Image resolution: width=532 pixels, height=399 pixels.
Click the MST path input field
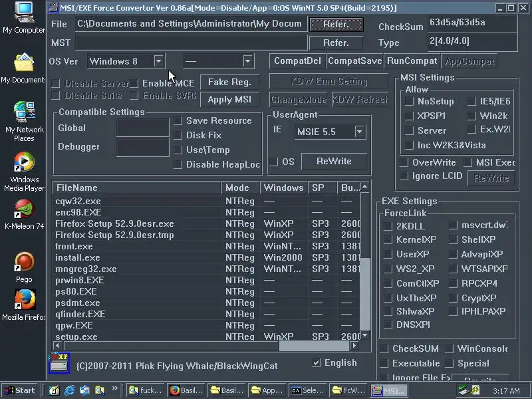click(x=192, y=43)
